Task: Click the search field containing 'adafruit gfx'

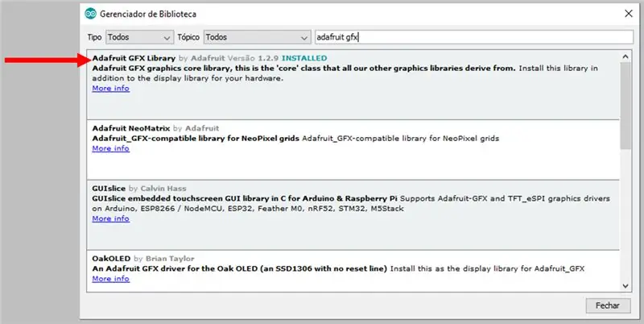Action: click(x=474, y=37)
